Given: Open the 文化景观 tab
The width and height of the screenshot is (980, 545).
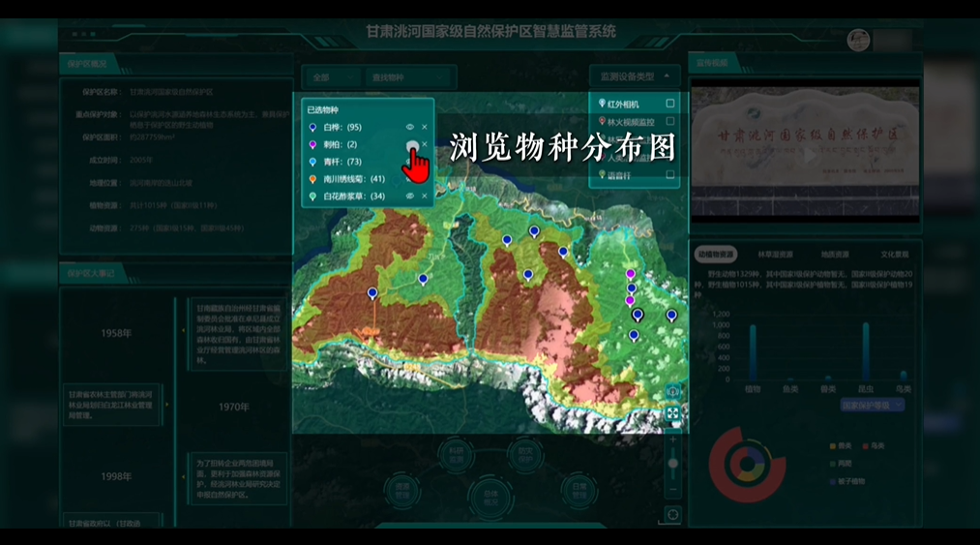Looking at the screenshot, I should (x=894, y=255).
